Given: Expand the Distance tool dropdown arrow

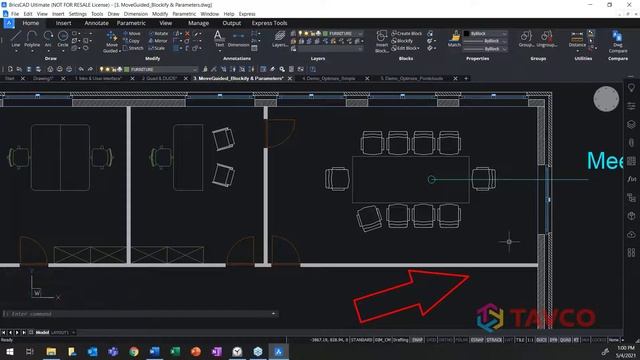Looking at the screenshot, I should point(577,51).
